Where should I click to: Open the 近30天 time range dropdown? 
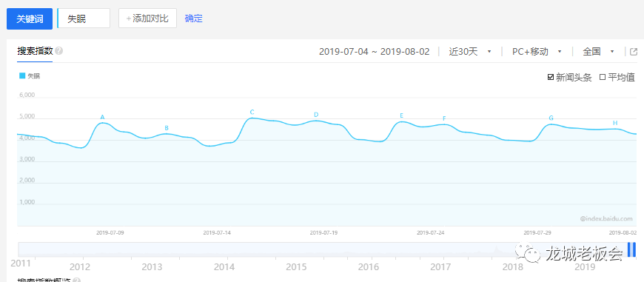click(x=470, y=52)
